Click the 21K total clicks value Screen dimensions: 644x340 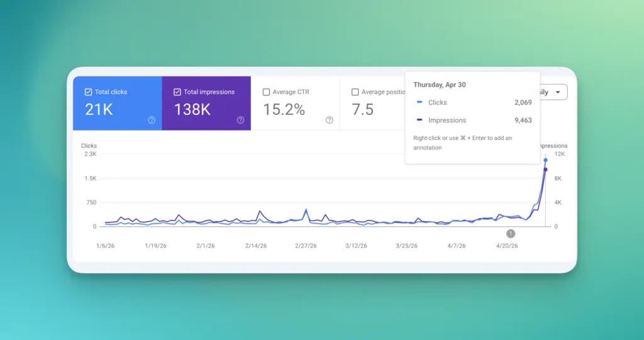[99, 109]
